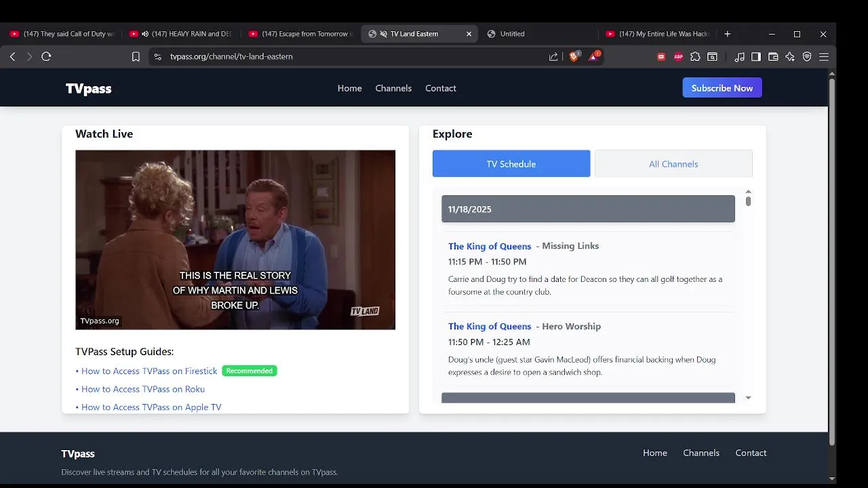Click the live video player

[x=235, y=240]
